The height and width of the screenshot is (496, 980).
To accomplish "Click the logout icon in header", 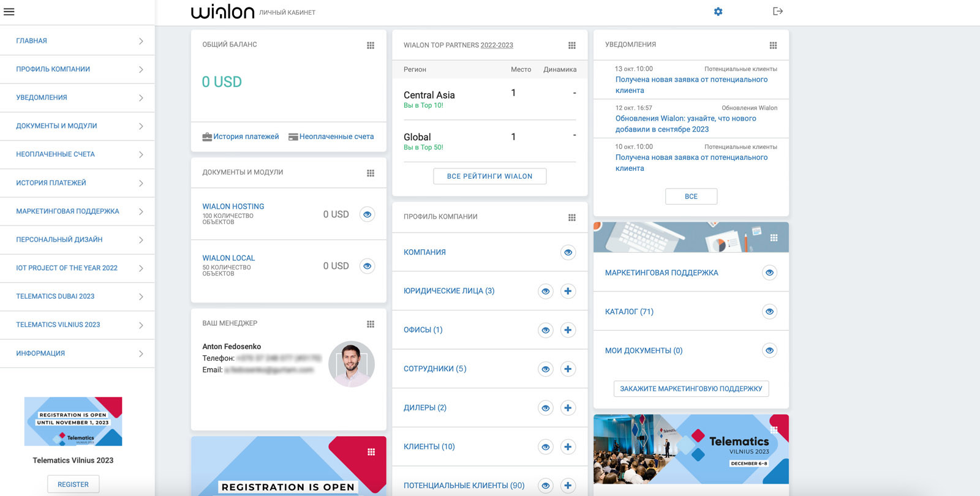I will (x=777, y=11).
